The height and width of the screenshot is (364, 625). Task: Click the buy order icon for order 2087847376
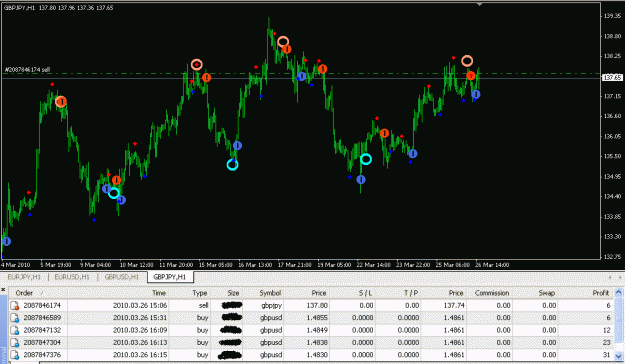[x=15, y=355]
